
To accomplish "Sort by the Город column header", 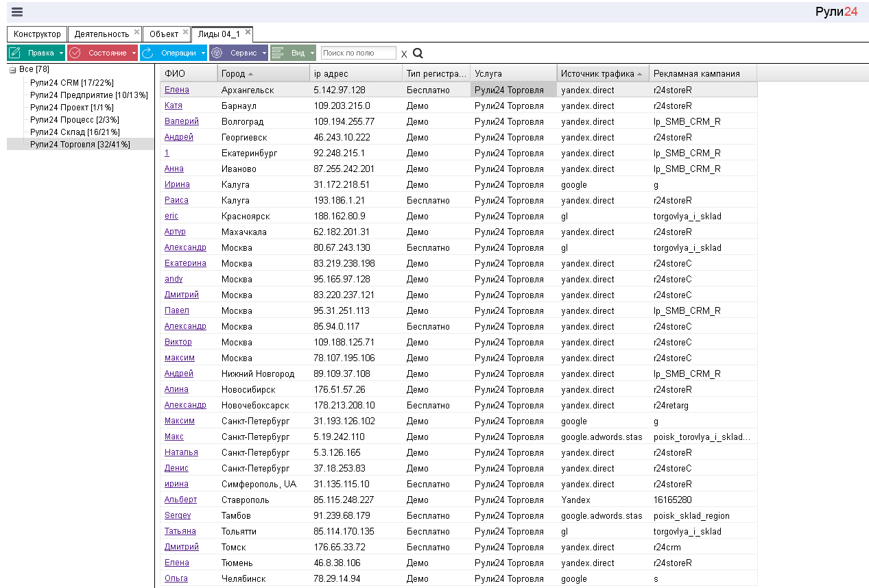I will click(x=263, y=73).
